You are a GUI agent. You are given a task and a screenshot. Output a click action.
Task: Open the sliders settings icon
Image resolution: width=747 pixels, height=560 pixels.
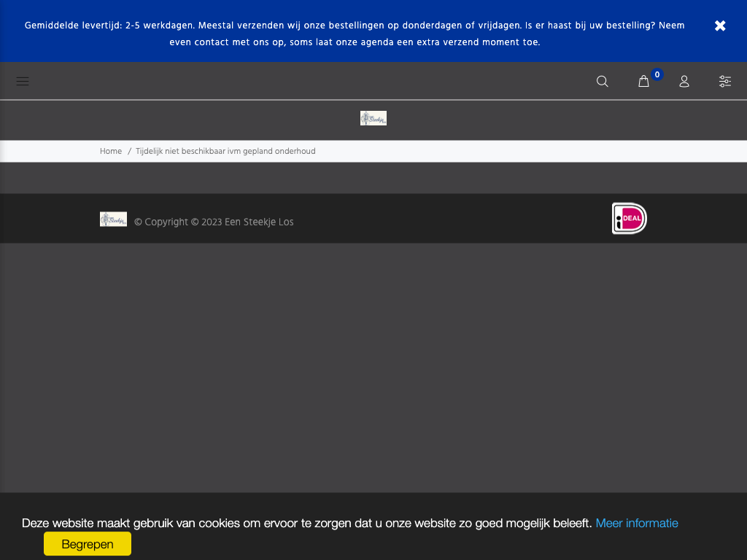tap(725, 81)
